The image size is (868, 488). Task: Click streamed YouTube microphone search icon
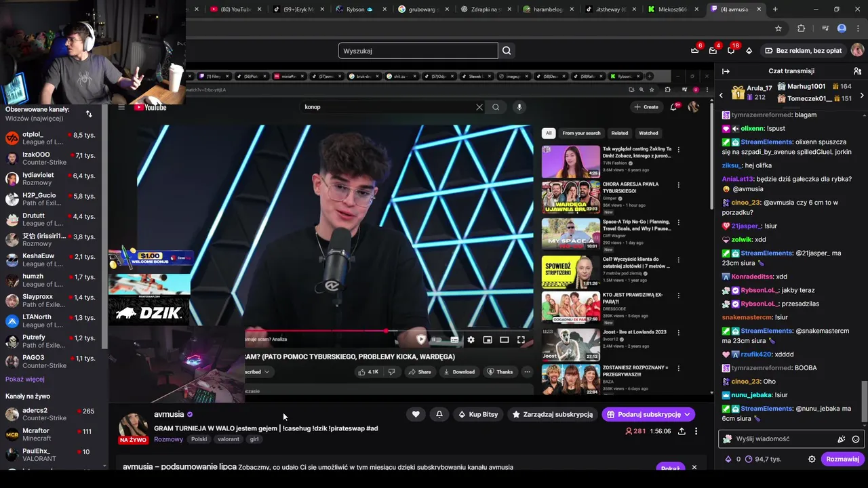tap(519, 107)
